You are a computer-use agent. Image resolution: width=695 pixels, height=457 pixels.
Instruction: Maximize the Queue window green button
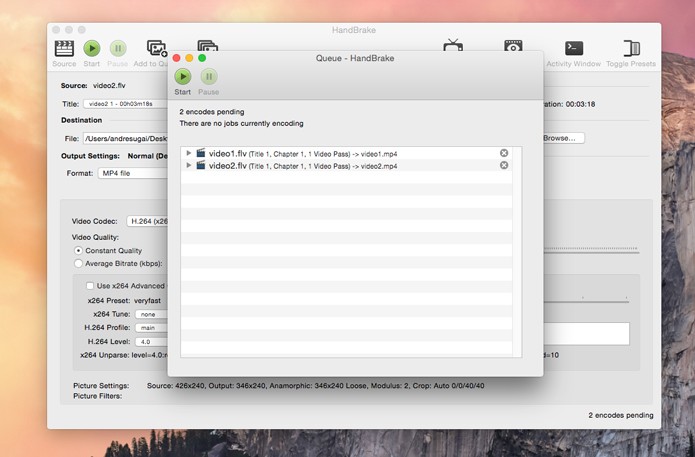pos(202,58)
